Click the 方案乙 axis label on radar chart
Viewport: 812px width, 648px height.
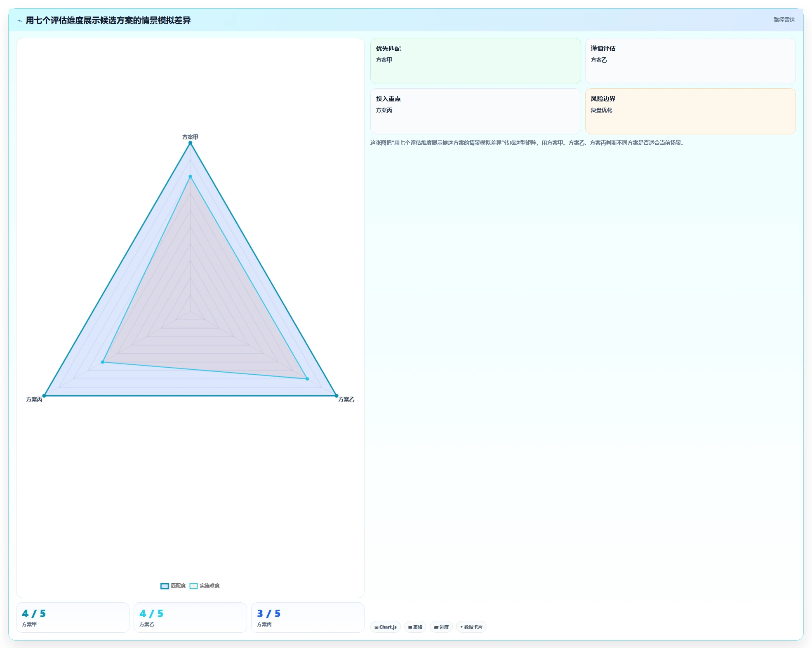(346, 399)
